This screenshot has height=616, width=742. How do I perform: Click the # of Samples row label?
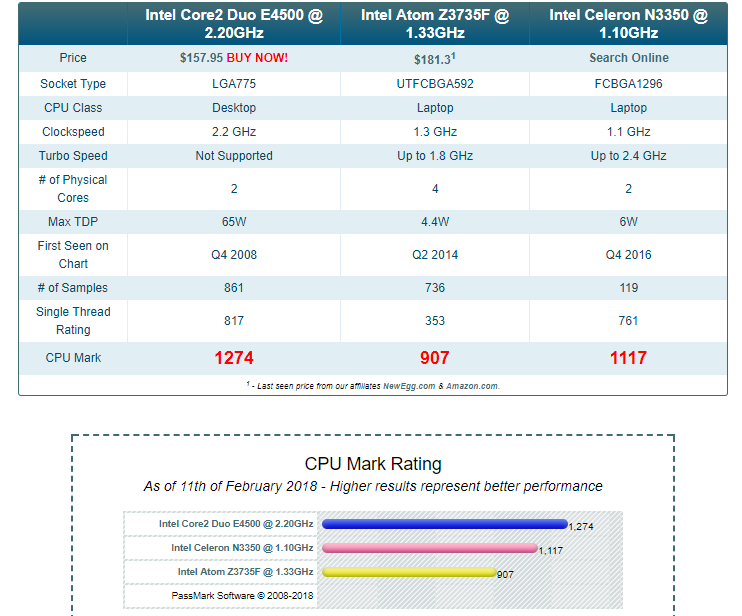pos(73,288)
